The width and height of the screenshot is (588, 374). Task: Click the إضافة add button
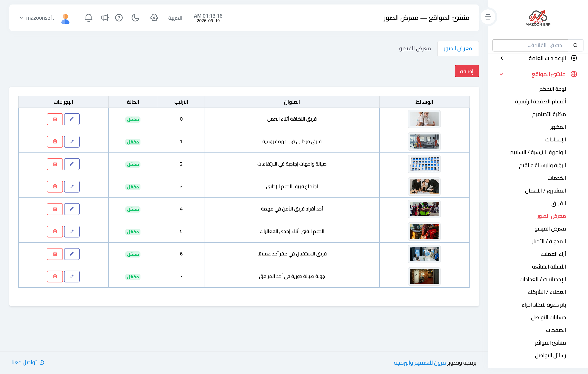[x=467, y=71]
